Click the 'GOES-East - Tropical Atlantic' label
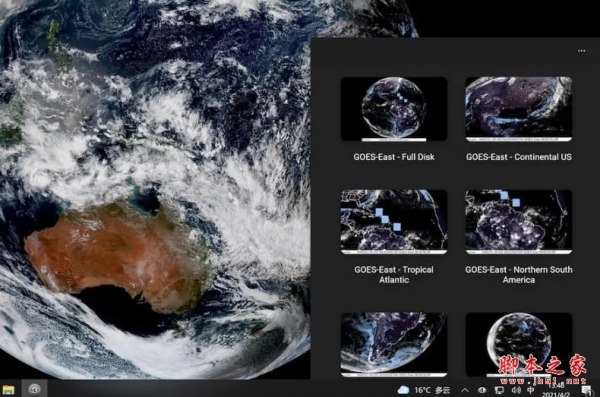The height and width of the screenshot is (397, 600). point(394,274)
